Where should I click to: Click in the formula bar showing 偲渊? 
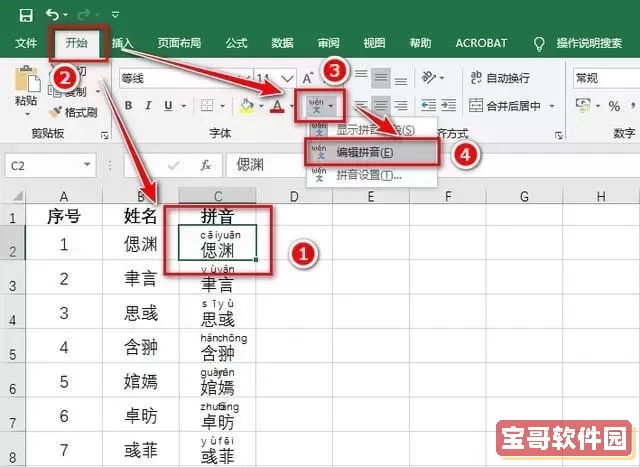(x=400, y=165)
